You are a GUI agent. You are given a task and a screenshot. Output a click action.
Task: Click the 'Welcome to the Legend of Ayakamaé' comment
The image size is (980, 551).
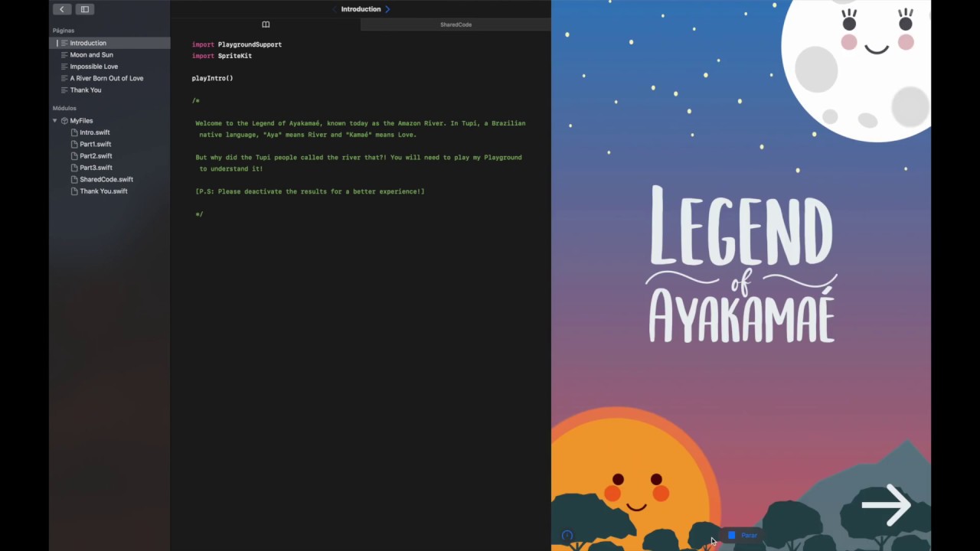click(x=360, y=129)
